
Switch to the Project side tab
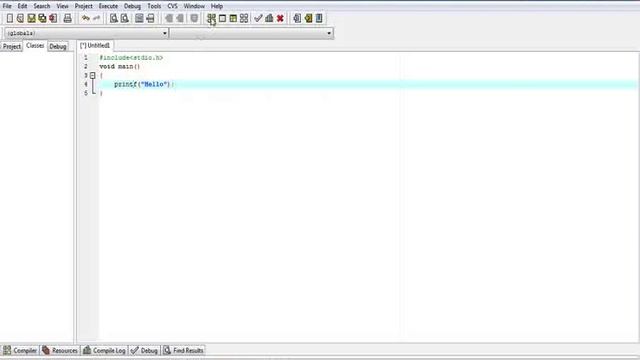pos(12,47)
